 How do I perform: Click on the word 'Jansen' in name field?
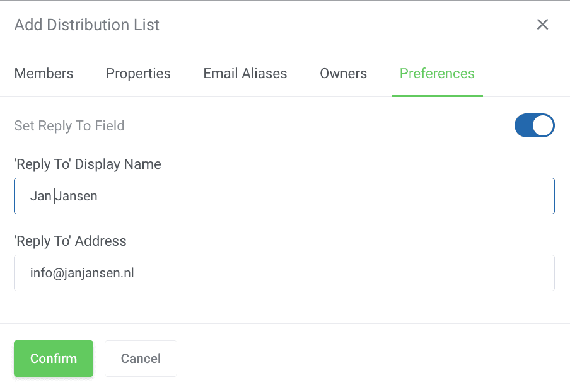point(77,196)
